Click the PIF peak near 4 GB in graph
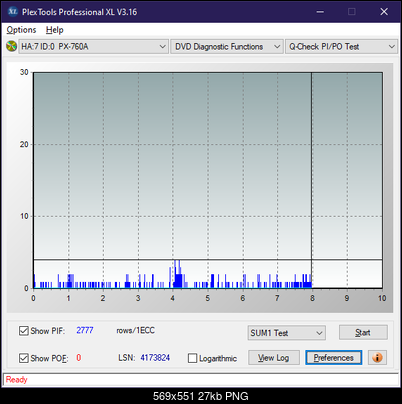This screenshot has height=404, width=402. pos(177,274)
